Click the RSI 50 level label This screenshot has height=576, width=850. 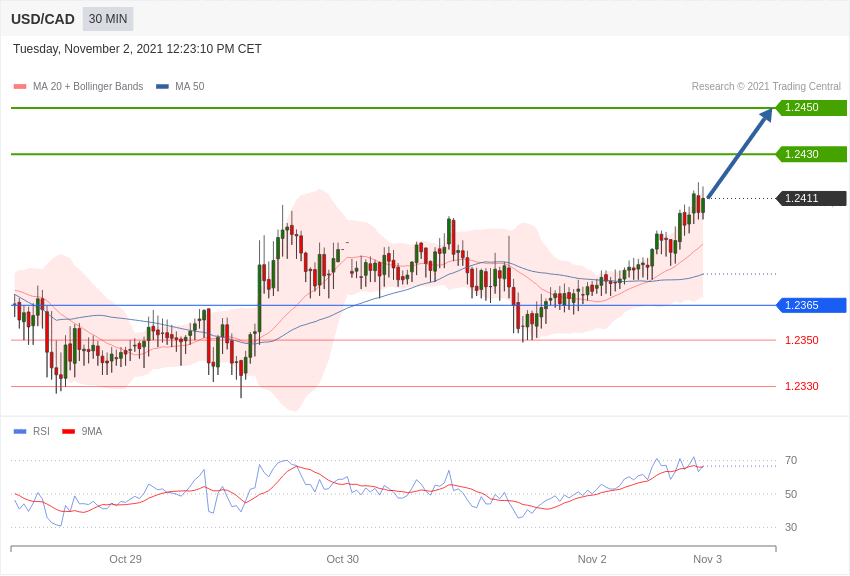[791, 494]
